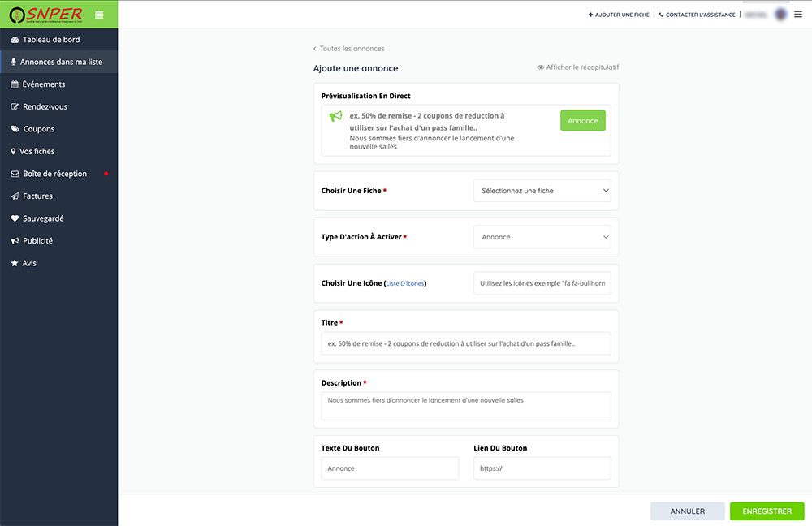
Task: Focus the Lien du bouton field
Action: point(542,468)
